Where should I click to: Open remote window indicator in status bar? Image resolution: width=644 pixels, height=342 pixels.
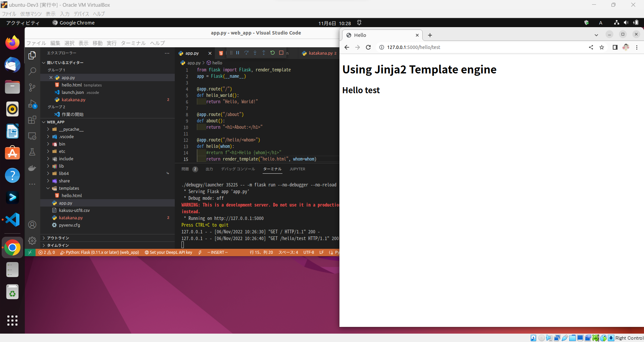[30, 252]
